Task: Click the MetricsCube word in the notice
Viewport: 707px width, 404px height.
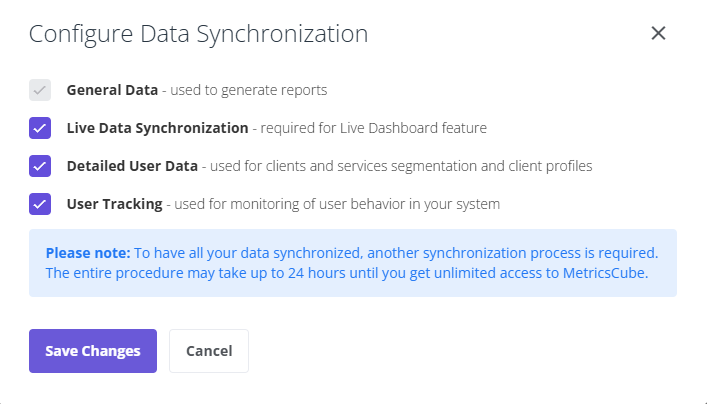Action: click(604, 273)
